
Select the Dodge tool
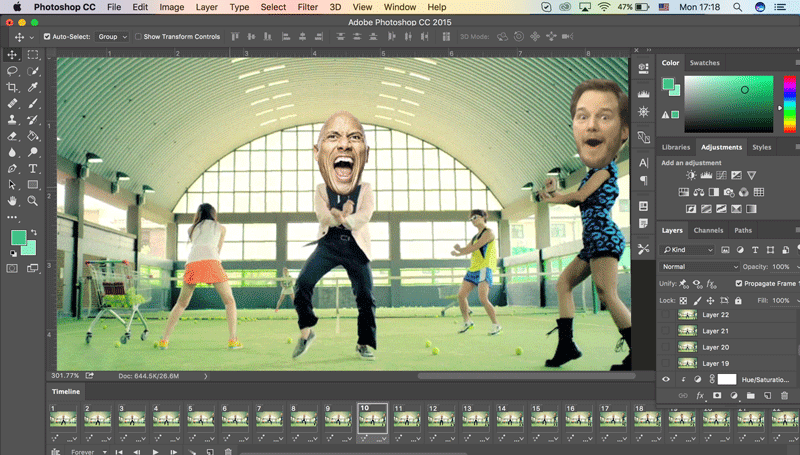(33, 152)
